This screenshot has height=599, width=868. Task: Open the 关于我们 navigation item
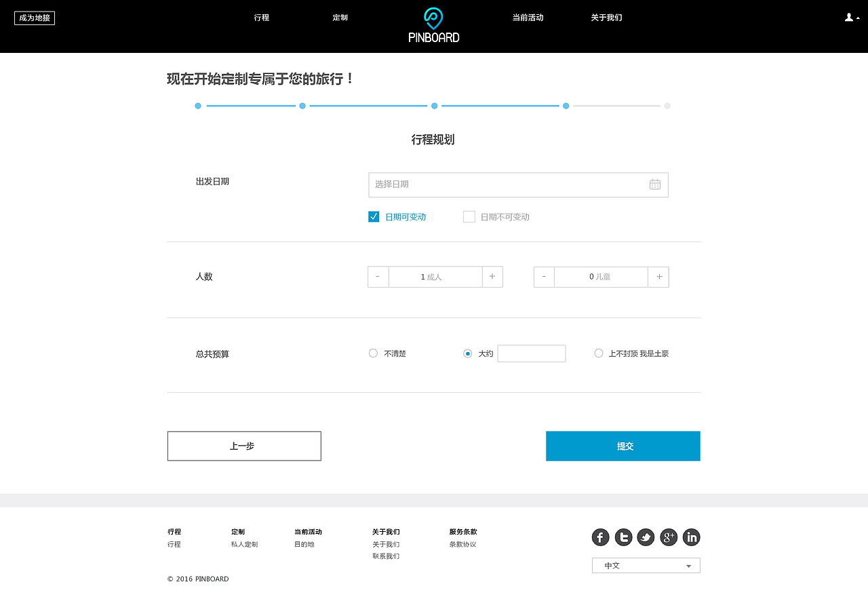606,18
